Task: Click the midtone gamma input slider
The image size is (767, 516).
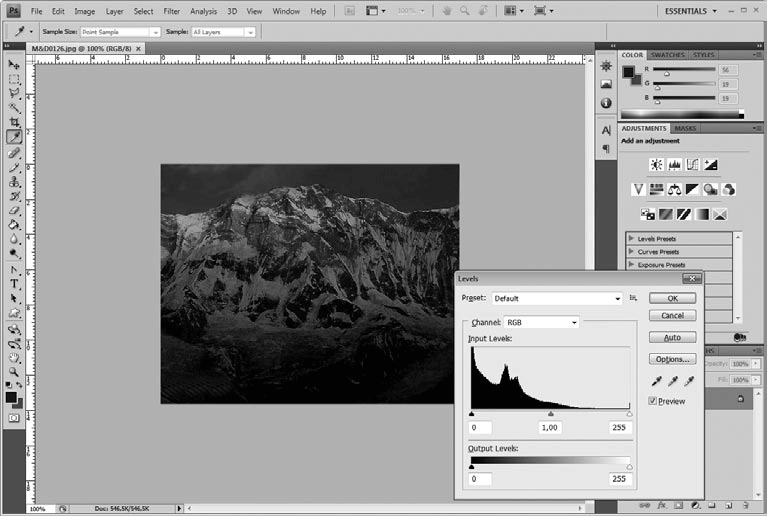Action: [x=550, y=413]
